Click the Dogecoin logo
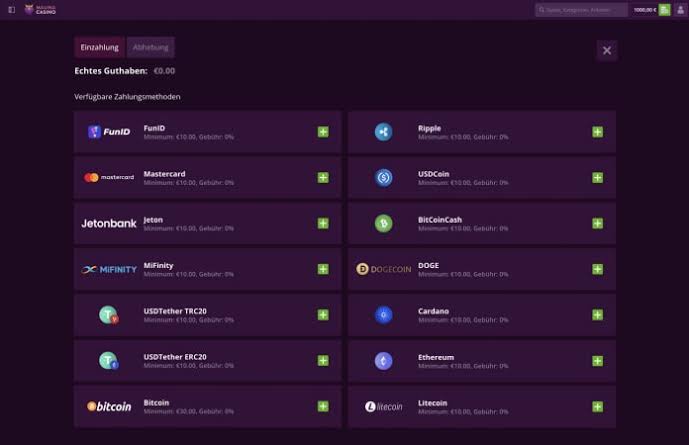Image resolution: width=689 pixels, height=445 pixels. 384,269
